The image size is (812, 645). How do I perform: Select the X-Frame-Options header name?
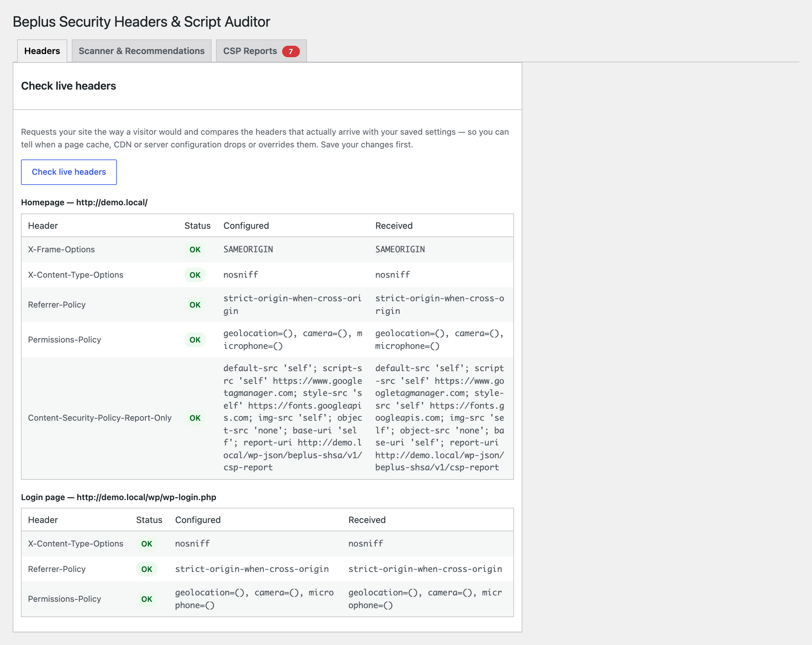(61, 249)
